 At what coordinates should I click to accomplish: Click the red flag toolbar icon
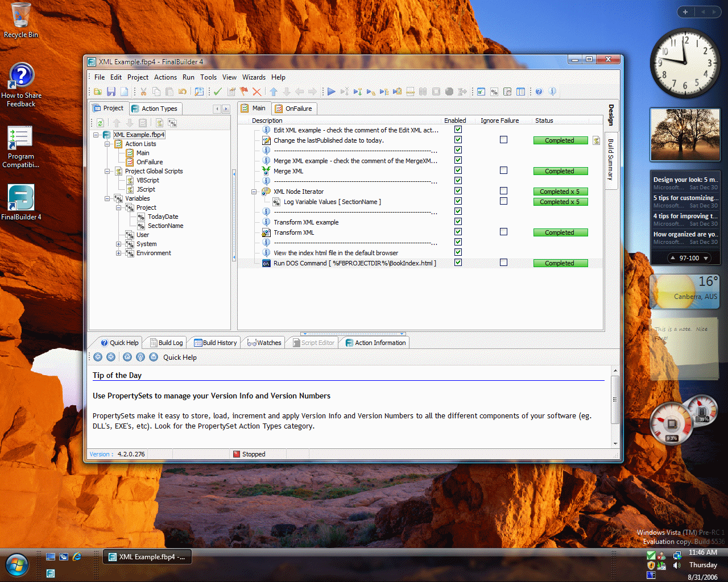point(244,92)
